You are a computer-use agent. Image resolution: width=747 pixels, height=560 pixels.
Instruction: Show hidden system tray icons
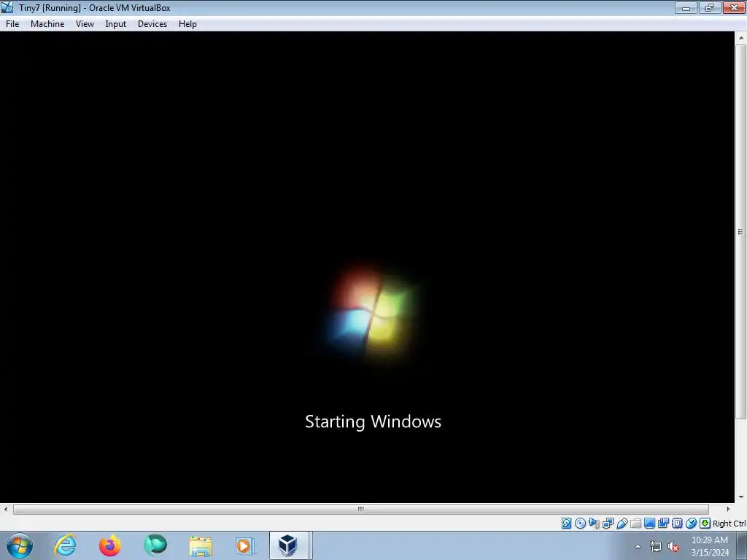coord(638,546)
